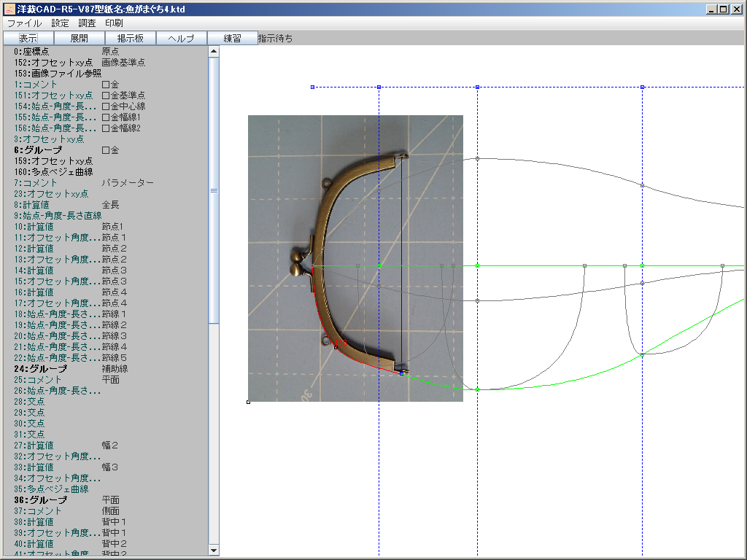The image size is (747, 560).
Task: Click the 表示 button
Action: click(x=28, y=38)
